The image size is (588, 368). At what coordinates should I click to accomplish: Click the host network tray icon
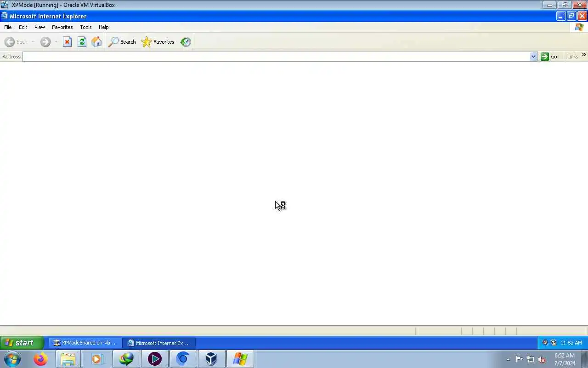tap(531, 359)
